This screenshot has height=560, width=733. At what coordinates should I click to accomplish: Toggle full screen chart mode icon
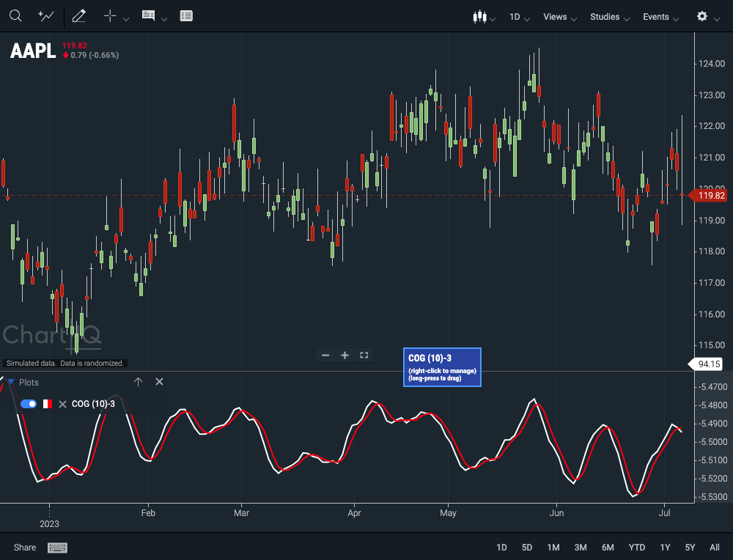(364, 355)
